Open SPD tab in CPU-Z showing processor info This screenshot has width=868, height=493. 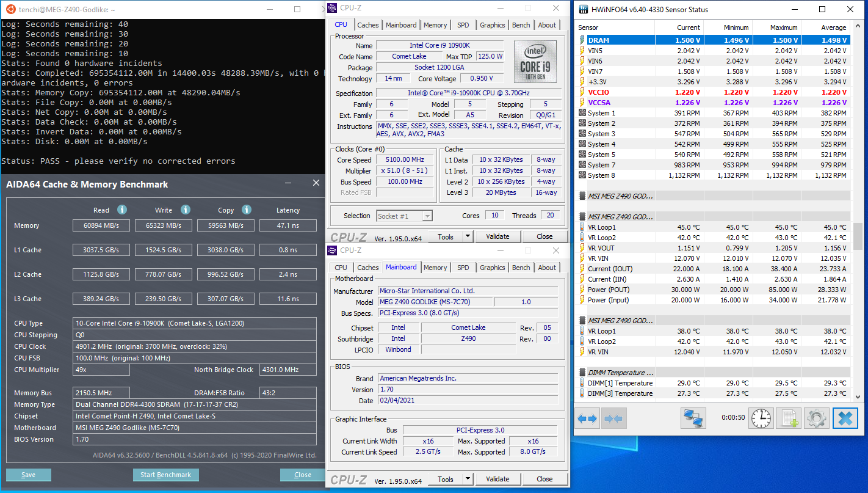coord(463,25)
